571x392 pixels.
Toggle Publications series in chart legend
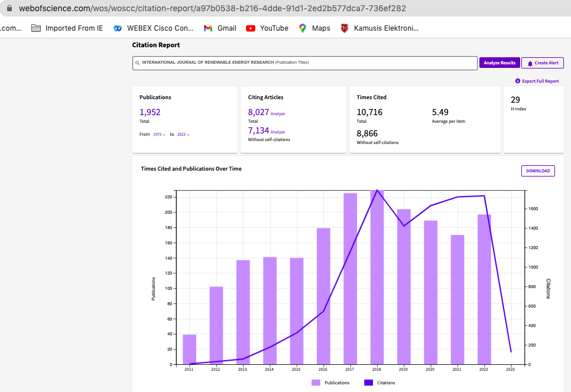pos(330,383)
